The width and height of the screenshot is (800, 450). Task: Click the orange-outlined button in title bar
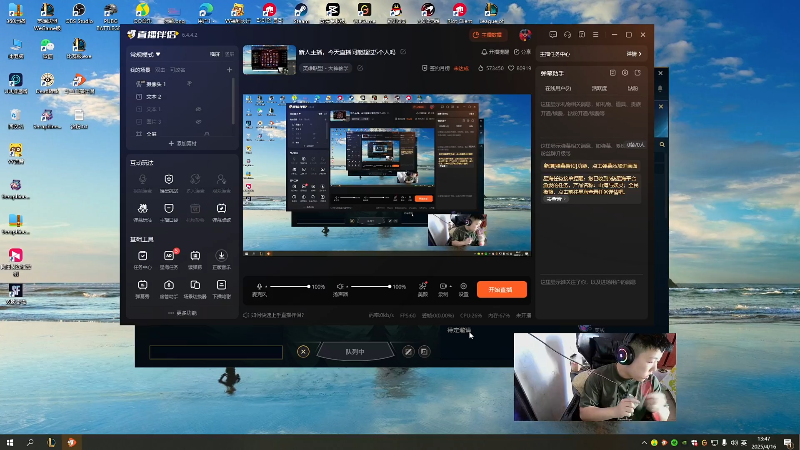[487, 35]
